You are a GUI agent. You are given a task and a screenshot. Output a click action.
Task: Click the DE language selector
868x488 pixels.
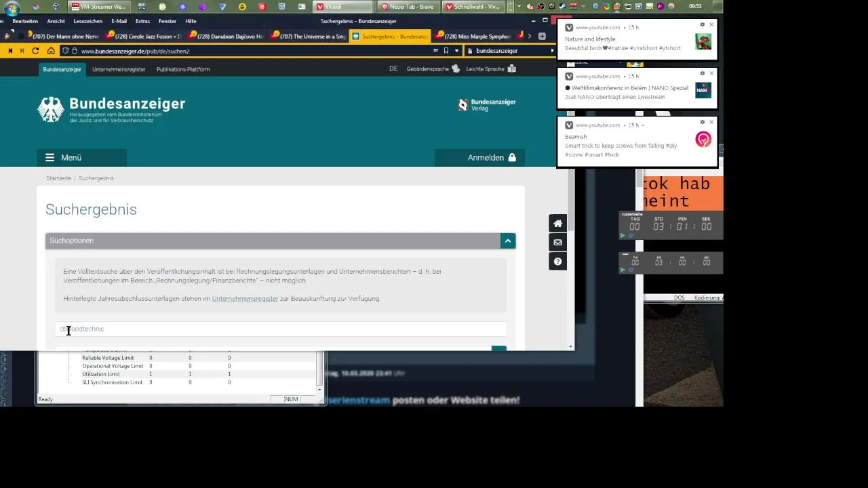393,69
